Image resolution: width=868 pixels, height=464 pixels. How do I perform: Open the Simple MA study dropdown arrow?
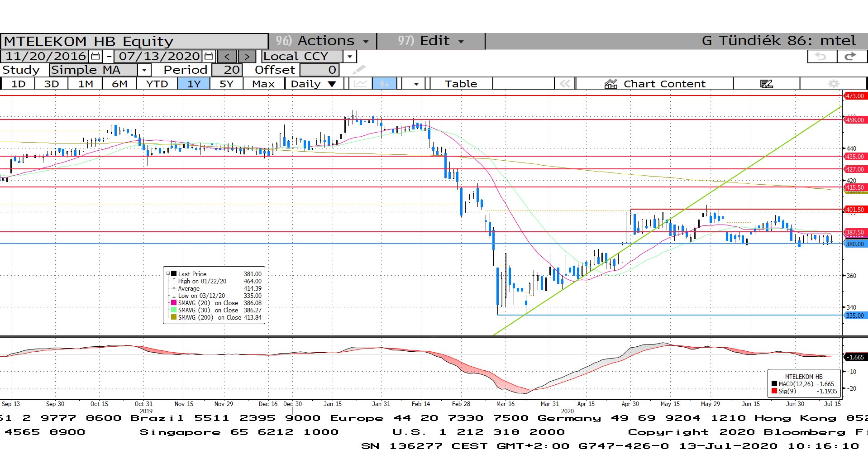144,70
